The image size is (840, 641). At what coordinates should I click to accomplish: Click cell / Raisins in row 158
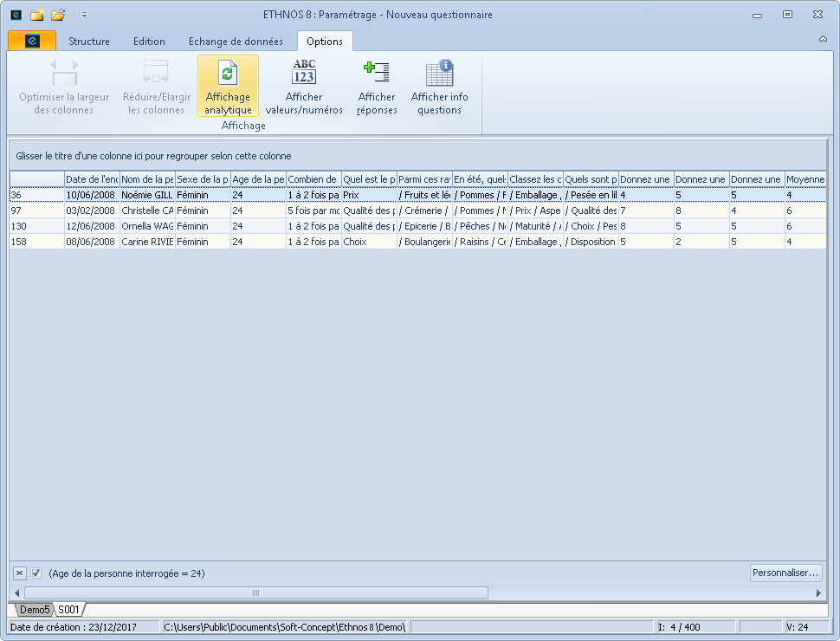(480, 242)
